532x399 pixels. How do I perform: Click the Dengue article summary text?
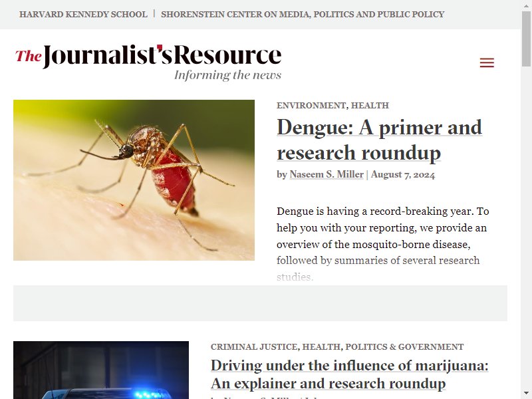383,244
